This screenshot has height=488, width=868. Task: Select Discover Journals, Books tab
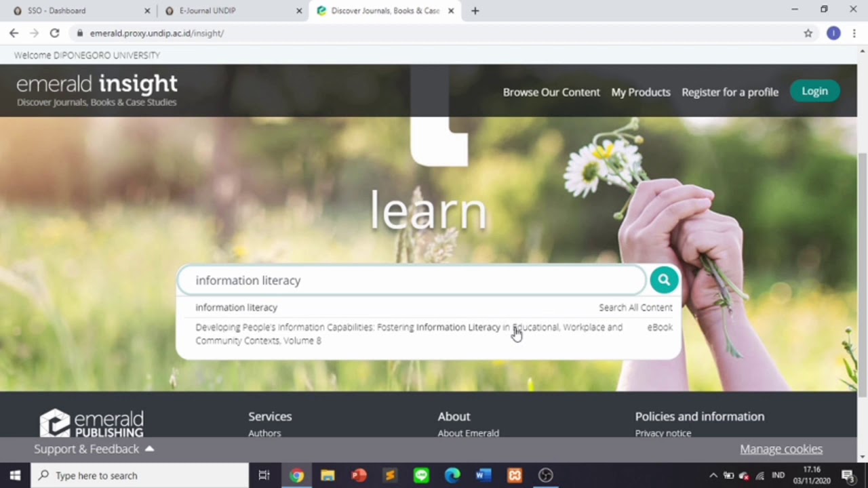tap(384, 11)
